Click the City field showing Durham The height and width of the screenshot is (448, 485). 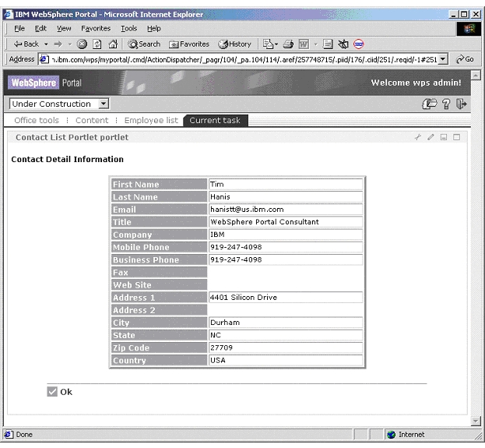[286, 323]
